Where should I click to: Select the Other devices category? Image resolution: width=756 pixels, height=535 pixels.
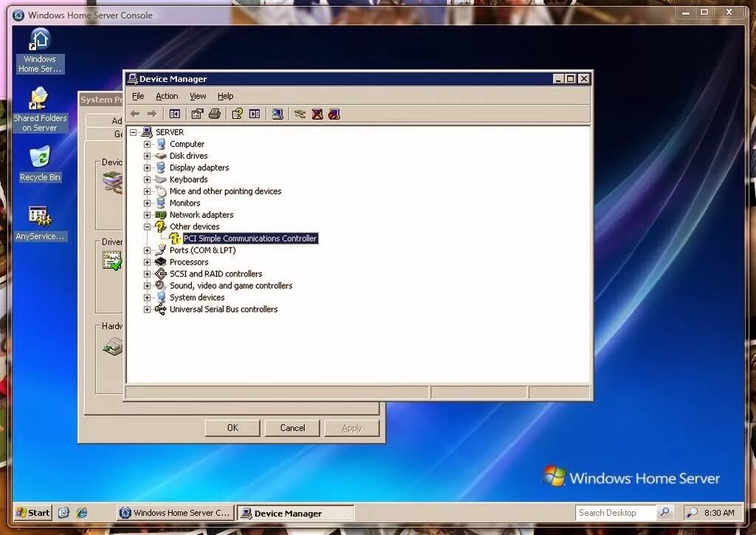194,227
